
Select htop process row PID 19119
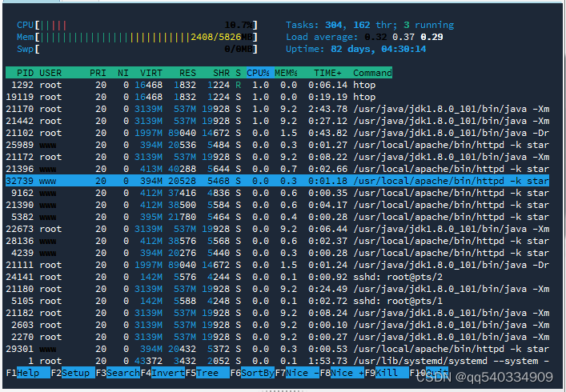pos(277,97)
